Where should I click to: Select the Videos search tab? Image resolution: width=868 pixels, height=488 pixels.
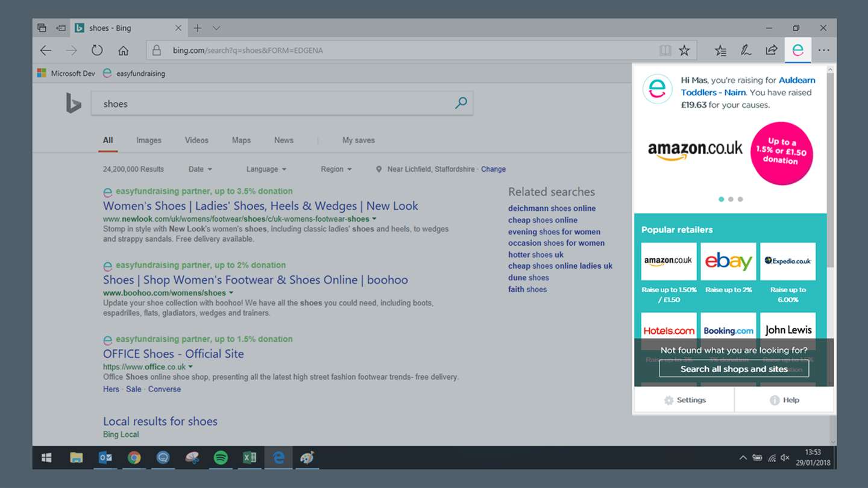[197, 140]
